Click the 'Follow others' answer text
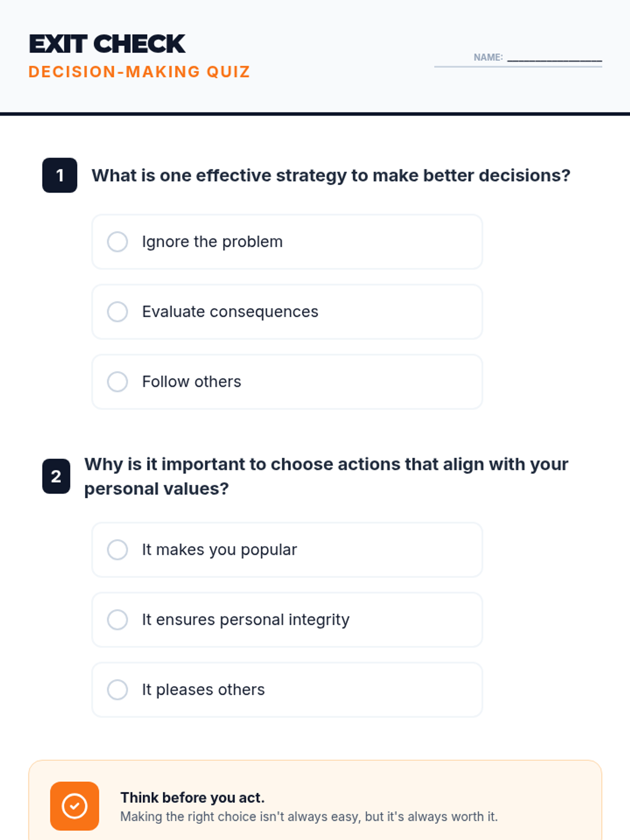Viewport: 630px width, 840px height. 192,382
